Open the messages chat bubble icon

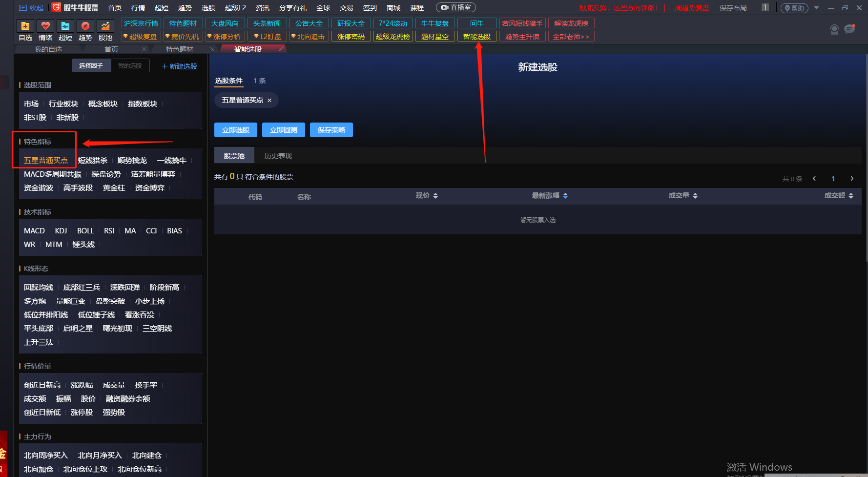click(850, 29)
